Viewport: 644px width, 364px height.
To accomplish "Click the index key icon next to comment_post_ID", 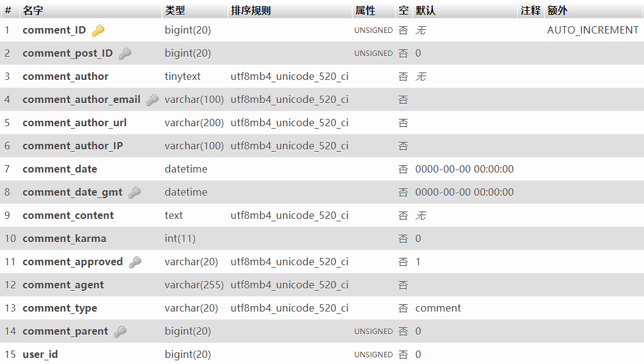I will [x=125, y=53].
